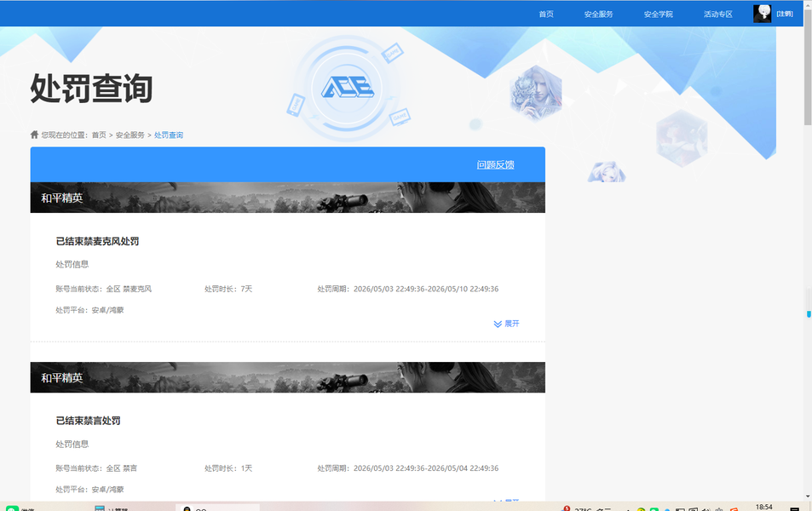Click the double-chevron icon beside 展开

(498, 324)
